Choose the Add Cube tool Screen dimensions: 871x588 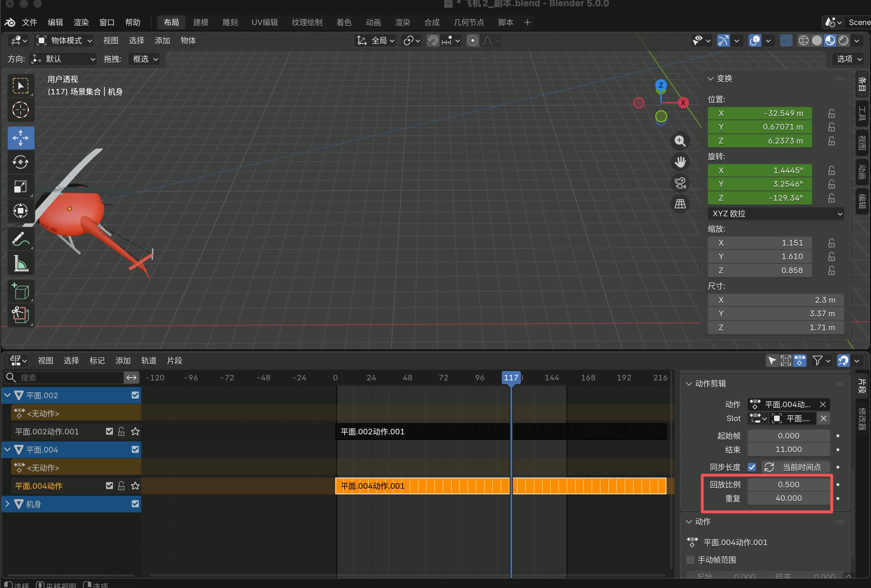tap(21, 291)
